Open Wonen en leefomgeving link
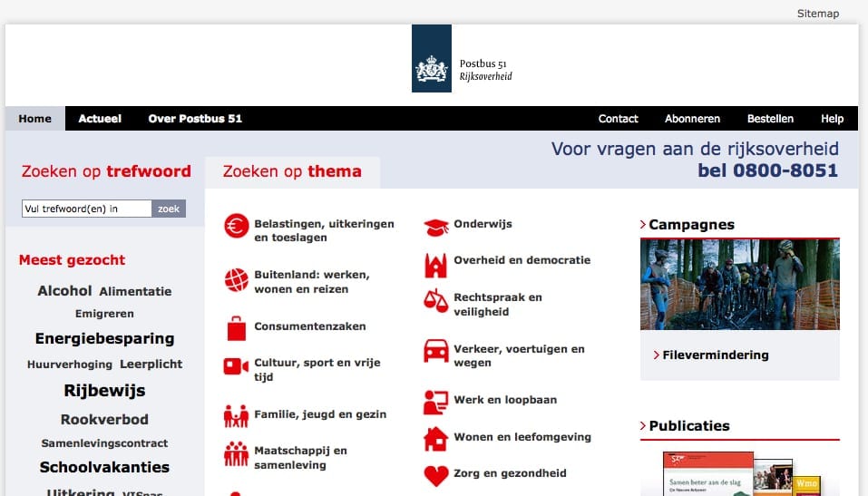The height and width of the screenshot is (496, 868). pos(522,437)
